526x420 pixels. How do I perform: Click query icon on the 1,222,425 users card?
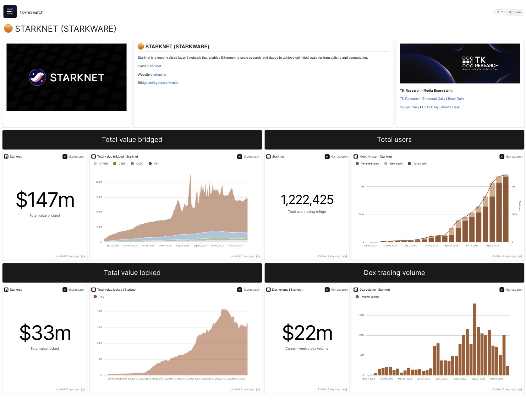pyautogui.click(x=269, y=157)
